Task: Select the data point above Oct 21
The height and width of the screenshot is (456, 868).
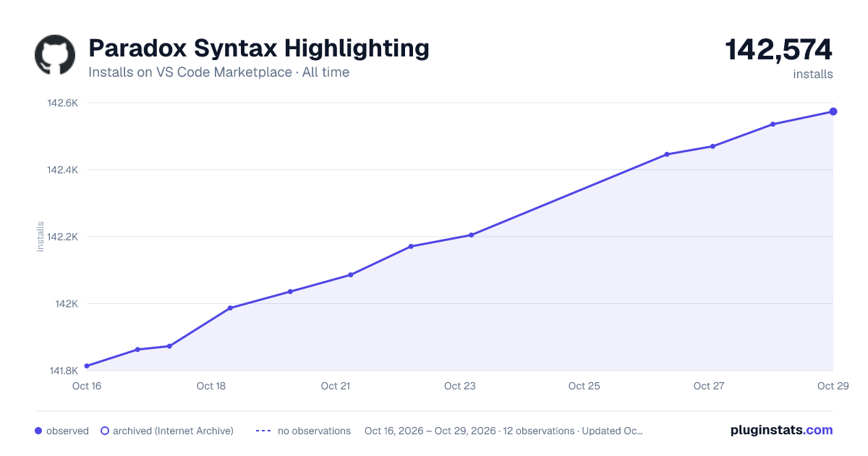Action: [351, 275]
